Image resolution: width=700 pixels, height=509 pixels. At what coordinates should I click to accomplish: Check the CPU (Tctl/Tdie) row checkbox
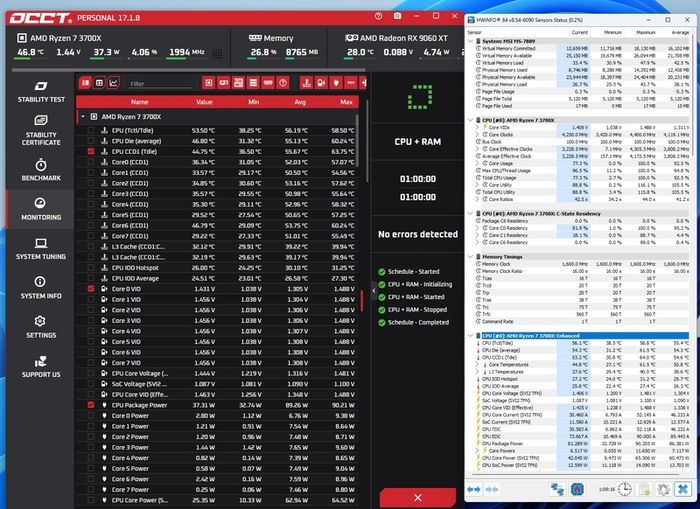click(x=91, y=130)
